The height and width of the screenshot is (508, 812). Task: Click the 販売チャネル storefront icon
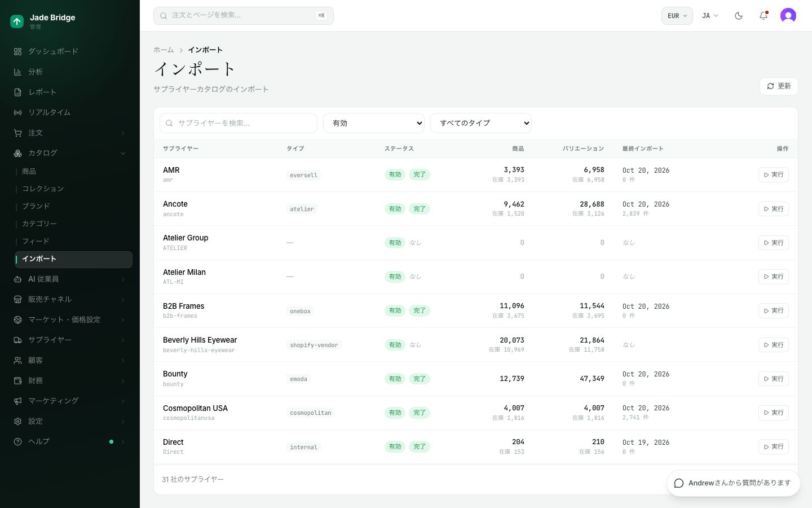18,299
